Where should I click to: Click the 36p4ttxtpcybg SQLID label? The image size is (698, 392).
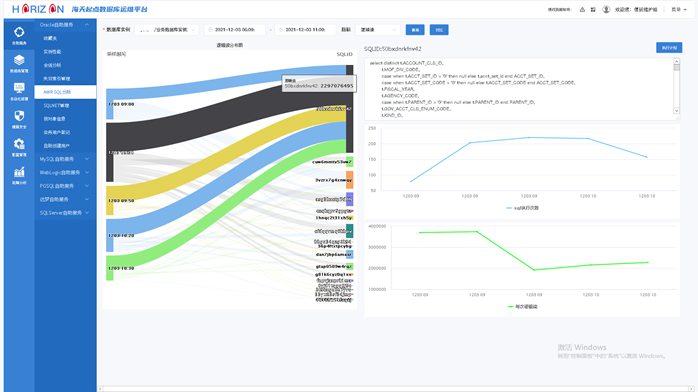[x=335, y=246]
